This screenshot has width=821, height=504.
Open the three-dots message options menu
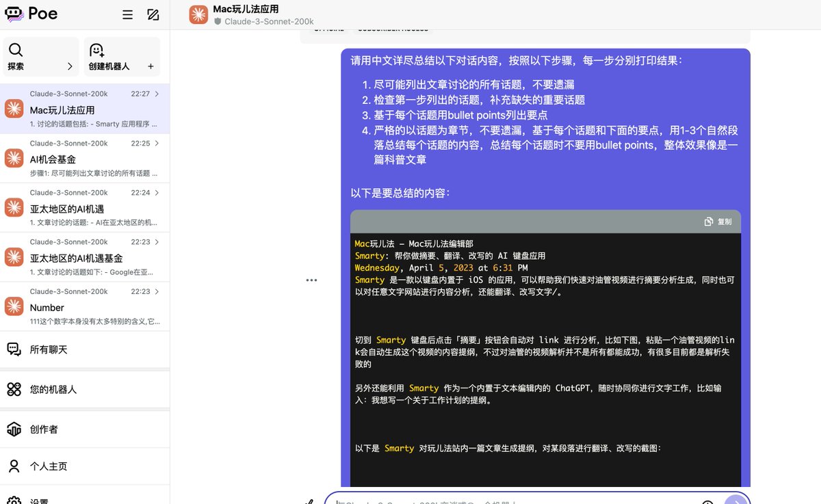point(311,280)
